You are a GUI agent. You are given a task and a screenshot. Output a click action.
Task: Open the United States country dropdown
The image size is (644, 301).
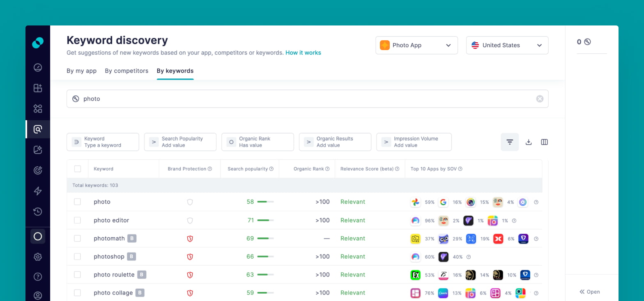[507, 45]
